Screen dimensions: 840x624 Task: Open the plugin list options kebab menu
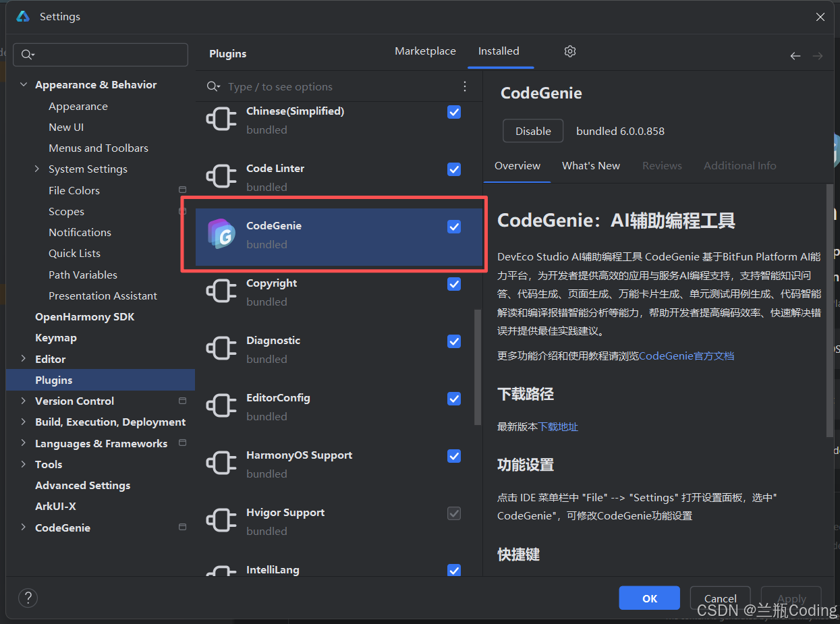click(465, 86)
